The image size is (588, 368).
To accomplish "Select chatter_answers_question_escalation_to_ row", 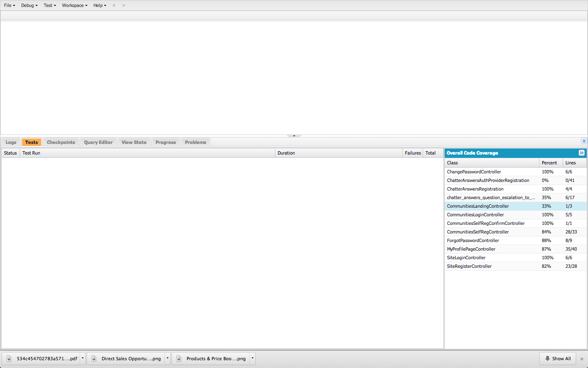I will pyautogui.click(x=516, y=197).
